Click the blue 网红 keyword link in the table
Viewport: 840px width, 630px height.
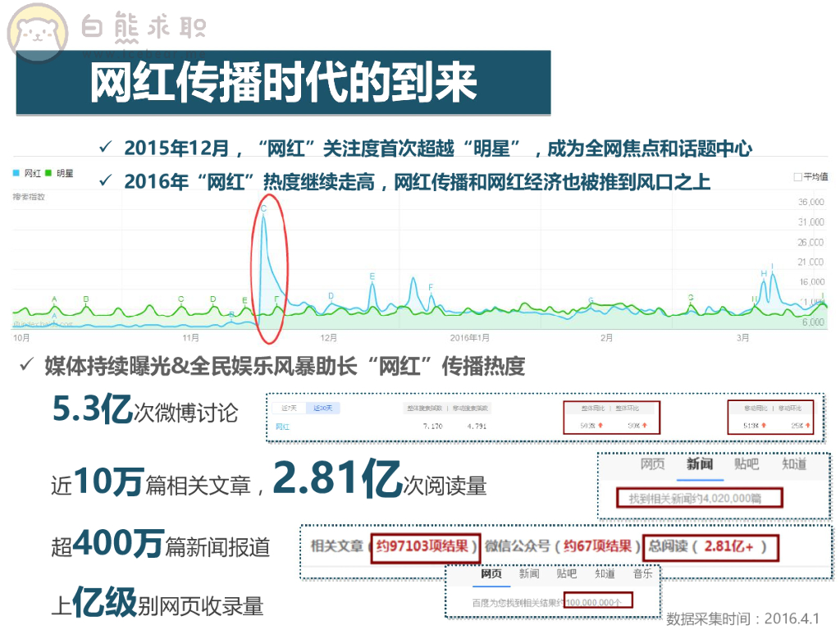(x=282, y=427)
